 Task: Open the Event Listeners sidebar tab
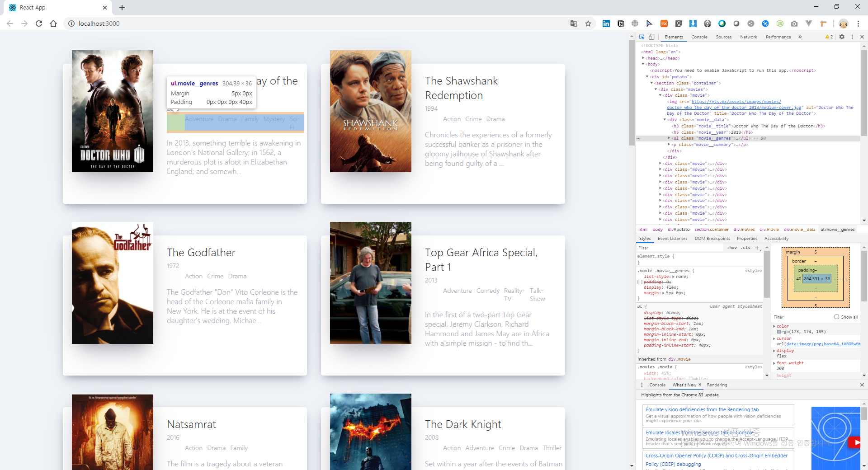(672, 239)
